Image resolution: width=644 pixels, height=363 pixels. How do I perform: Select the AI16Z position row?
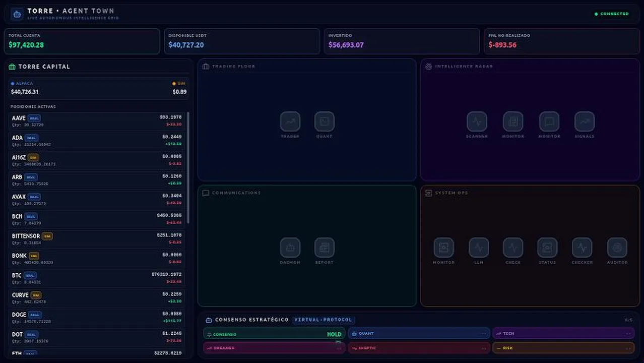point(97,160)
